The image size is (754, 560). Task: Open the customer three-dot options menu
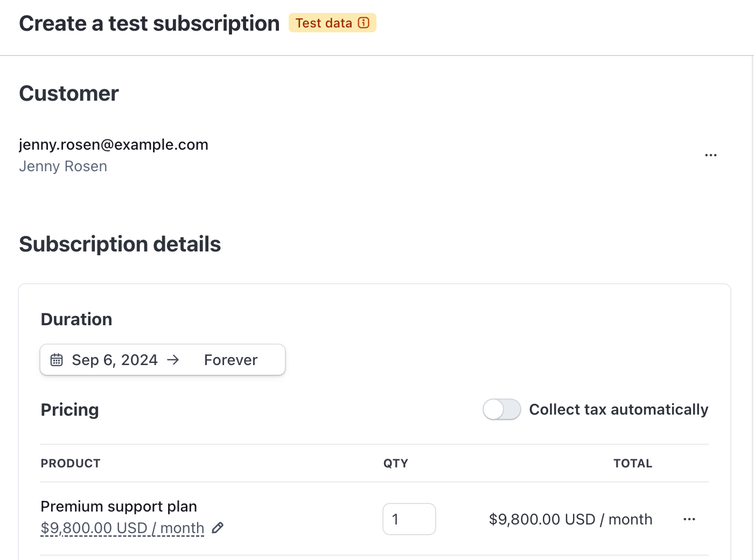(x=710, y=155)
